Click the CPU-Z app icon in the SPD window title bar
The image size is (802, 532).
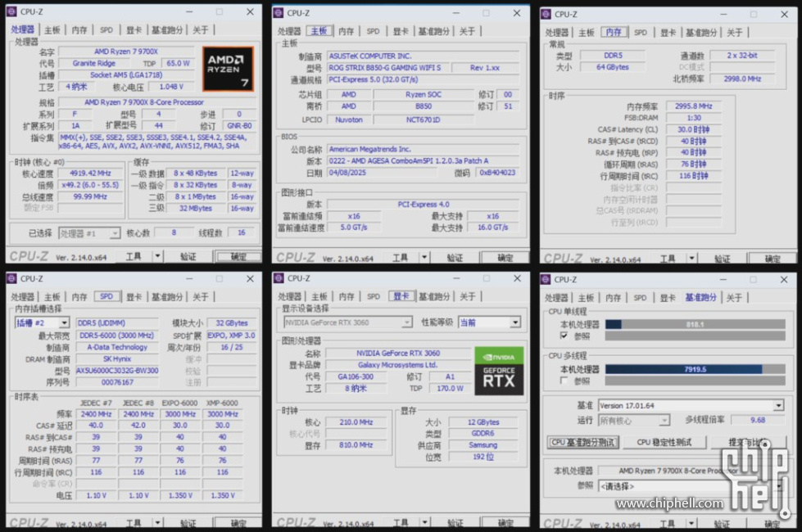point(11,278)
